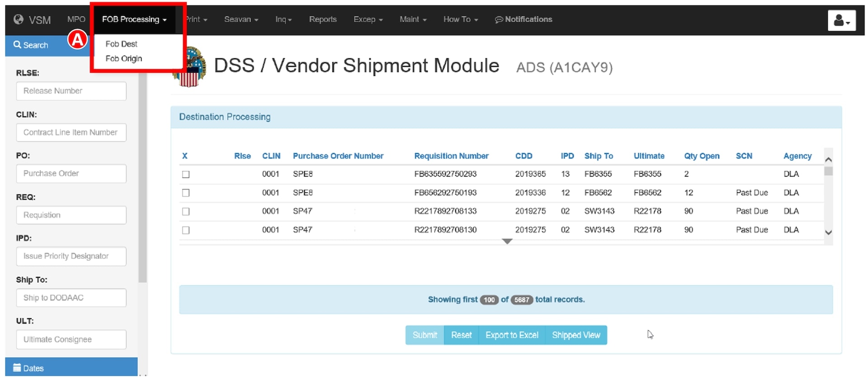Sort table by Agency column
This screenshot has height=378, width=868.
pyautogui.click(x=797, y=156)
